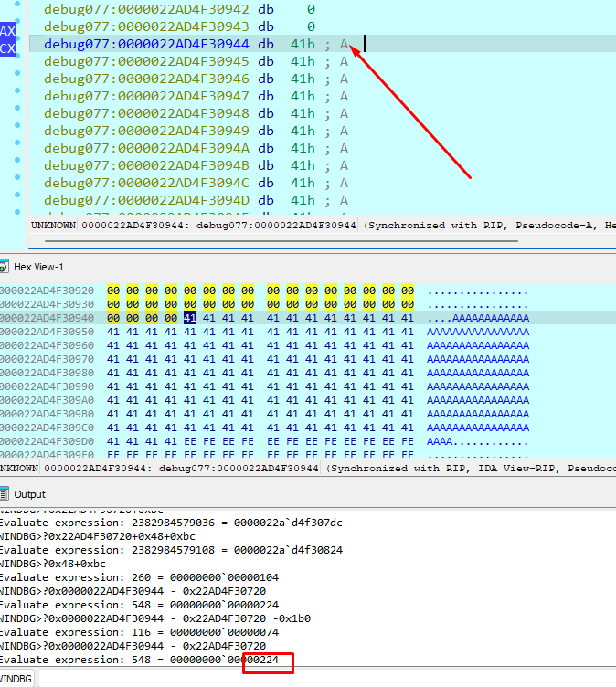Click the AX register marker in the gutter
The height and width of the screenshot is (687, 616).
click(x=8, y=31)
